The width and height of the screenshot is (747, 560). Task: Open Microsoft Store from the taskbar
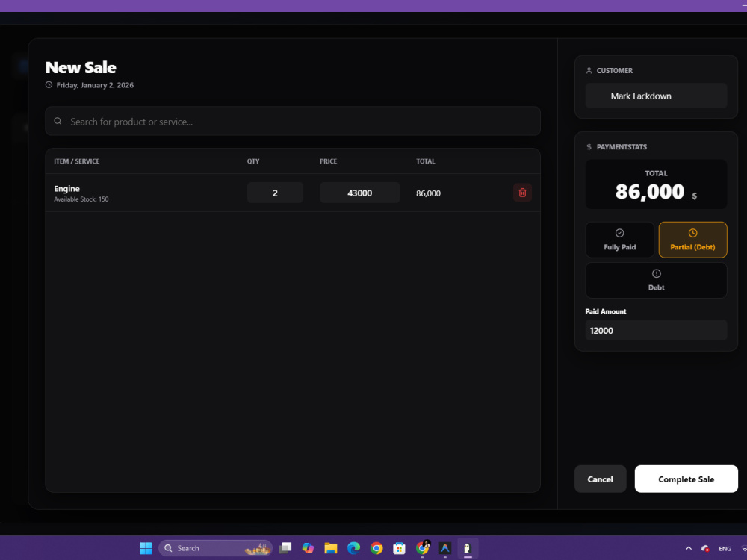point(399,548)
